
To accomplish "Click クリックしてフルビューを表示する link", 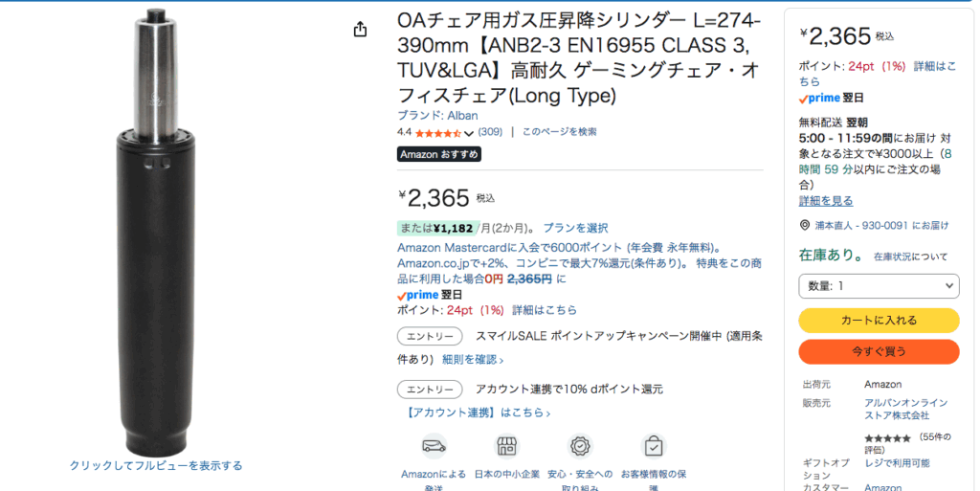I will pyautogui.click(x=156, y=465).
